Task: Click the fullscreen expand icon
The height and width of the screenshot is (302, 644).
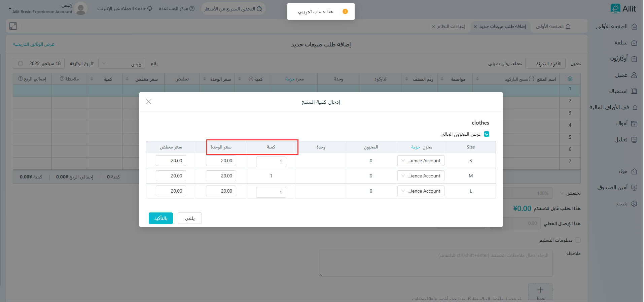Action: (13, 26)
